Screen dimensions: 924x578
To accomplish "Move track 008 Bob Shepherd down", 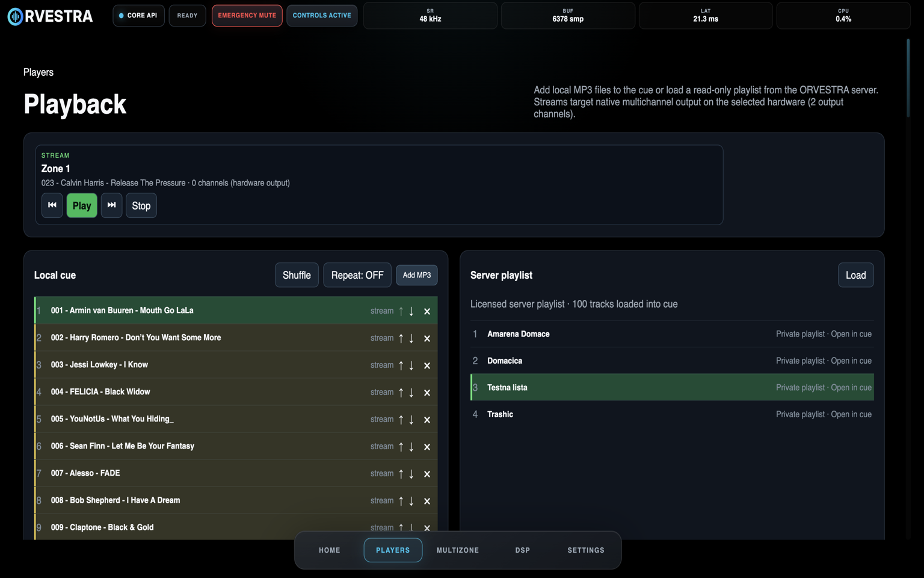I will pos(411,501).
